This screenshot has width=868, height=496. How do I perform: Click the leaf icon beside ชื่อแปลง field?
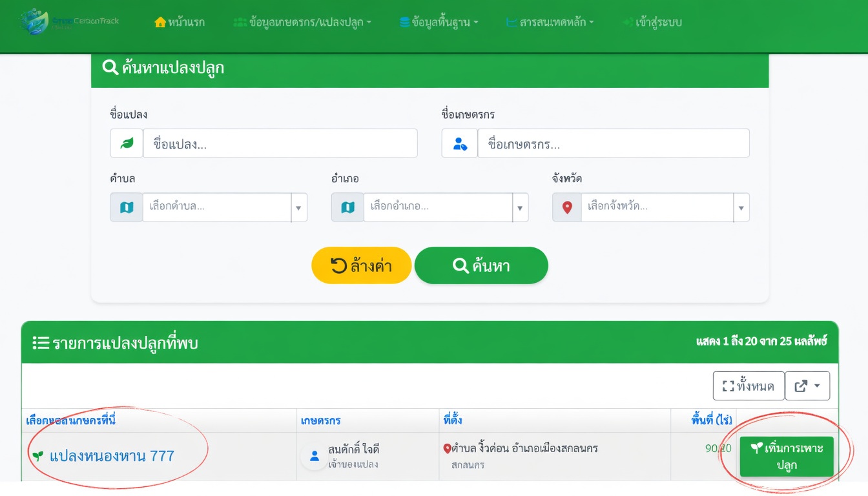[127, 143]
